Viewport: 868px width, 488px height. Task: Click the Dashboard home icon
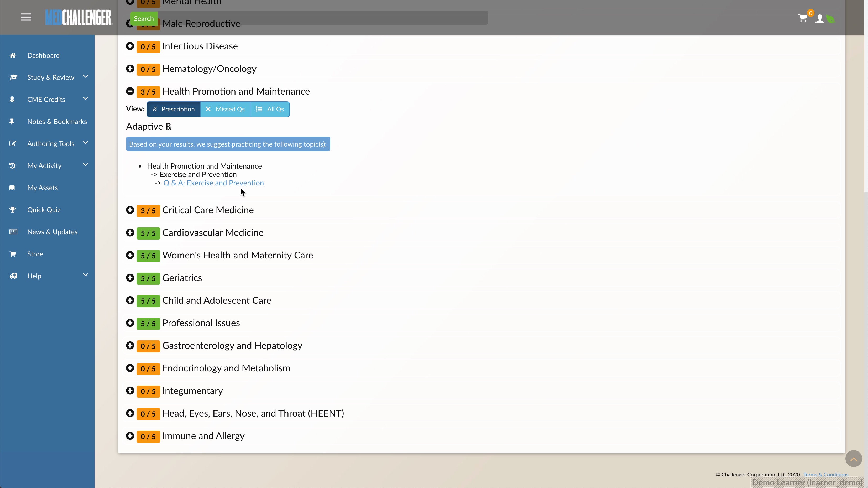[x=12, y=55]
